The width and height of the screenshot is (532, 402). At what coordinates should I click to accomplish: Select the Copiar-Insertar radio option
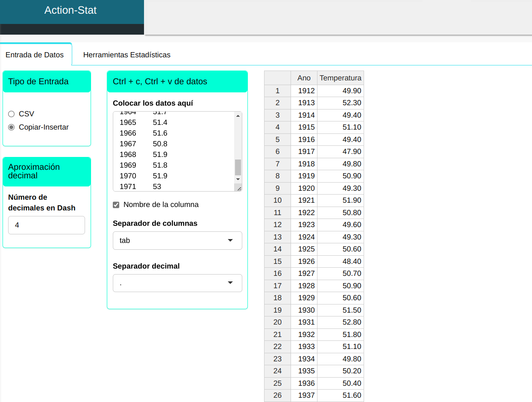tap(12, 127)
